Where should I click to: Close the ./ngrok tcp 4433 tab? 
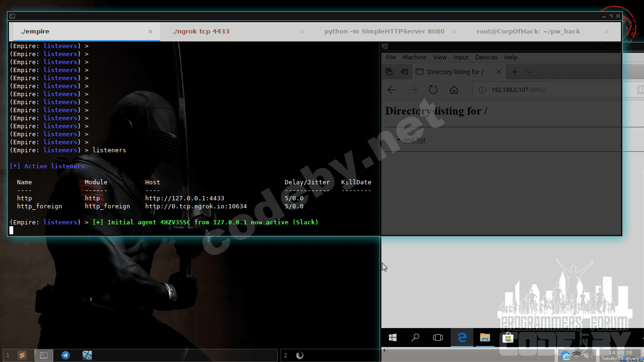302,32
